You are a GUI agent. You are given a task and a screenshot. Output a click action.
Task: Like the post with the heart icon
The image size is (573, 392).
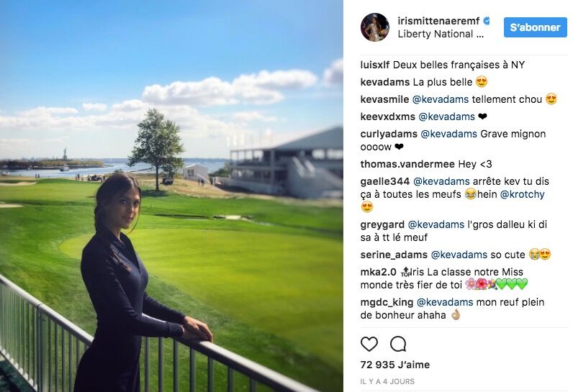[x=369, y=344]
